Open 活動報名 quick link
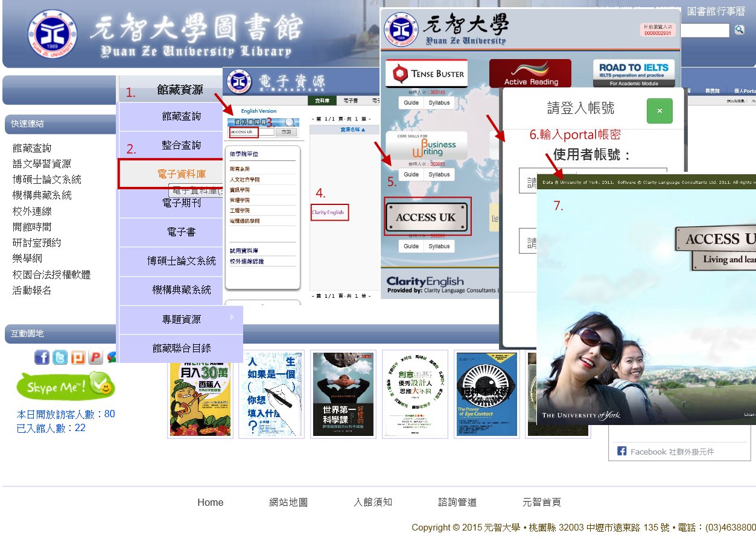 point(32,290)
